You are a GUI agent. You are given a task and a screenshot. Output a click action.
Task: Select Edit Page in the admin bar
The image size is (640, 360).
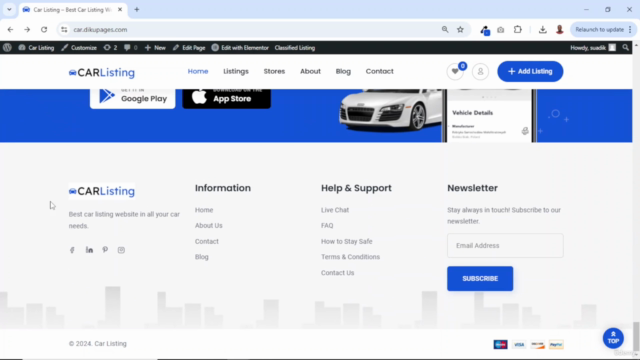coord(189,48)
